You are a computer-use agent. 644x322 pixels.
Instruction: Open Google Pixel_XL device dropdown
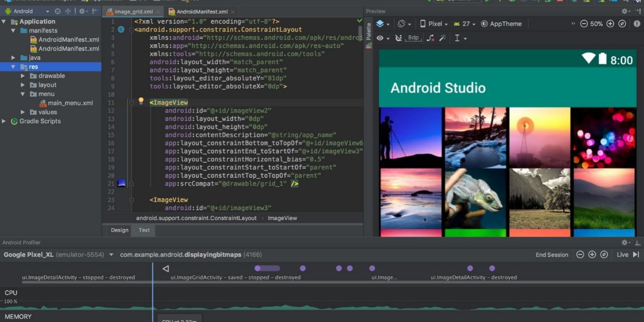pos(58,255)
